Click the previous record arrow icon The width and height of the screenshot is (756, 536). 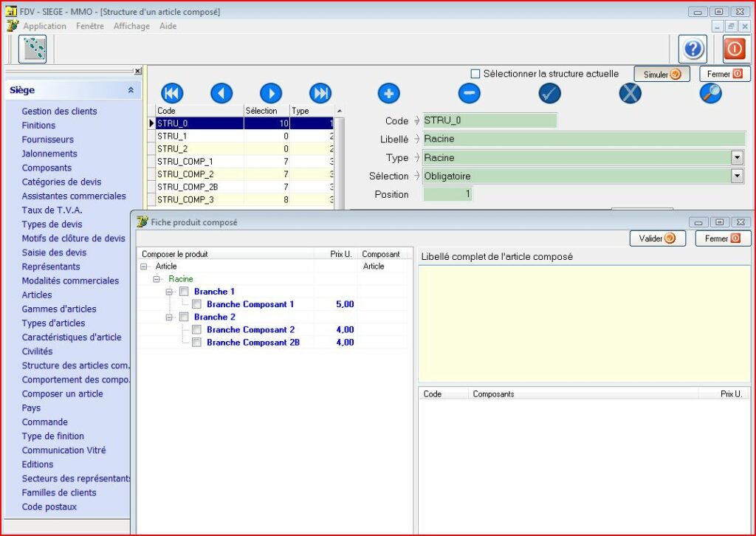click(x=221, y=93)
